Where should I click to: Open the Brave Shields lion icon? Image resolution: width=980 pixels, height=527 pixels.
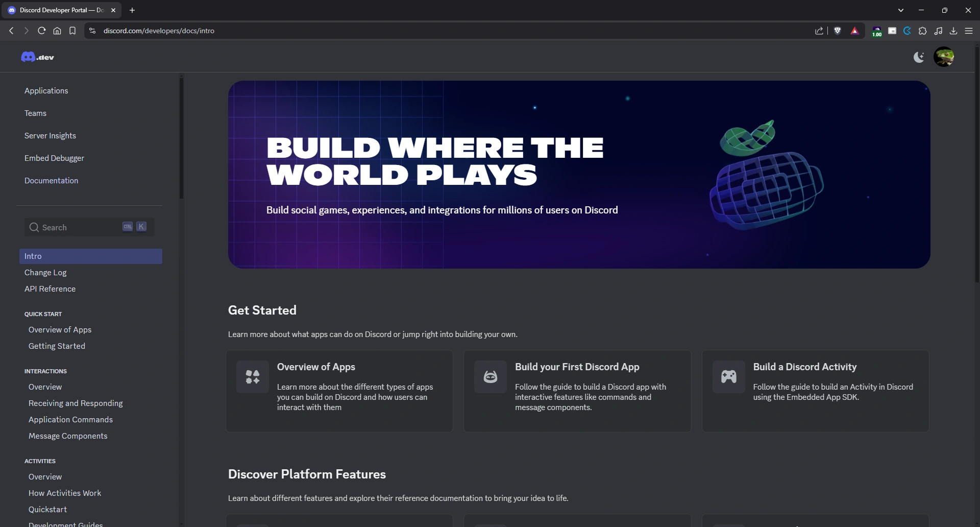838,31
